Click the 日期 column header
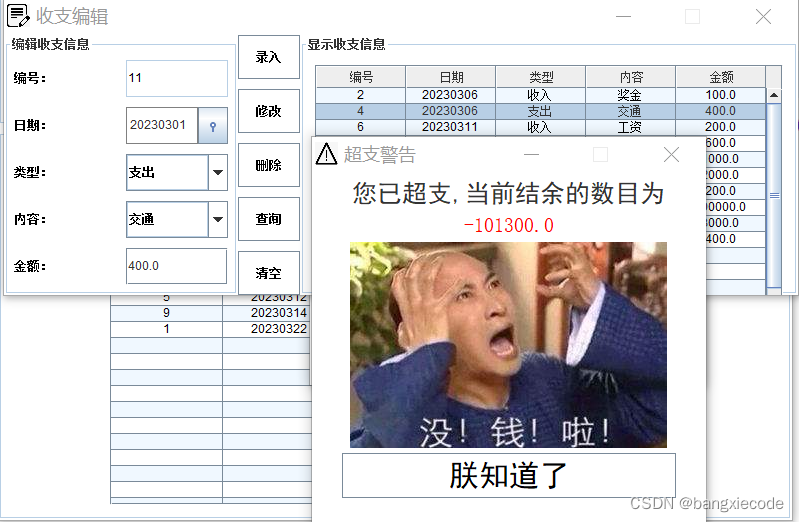 (451, 76)
